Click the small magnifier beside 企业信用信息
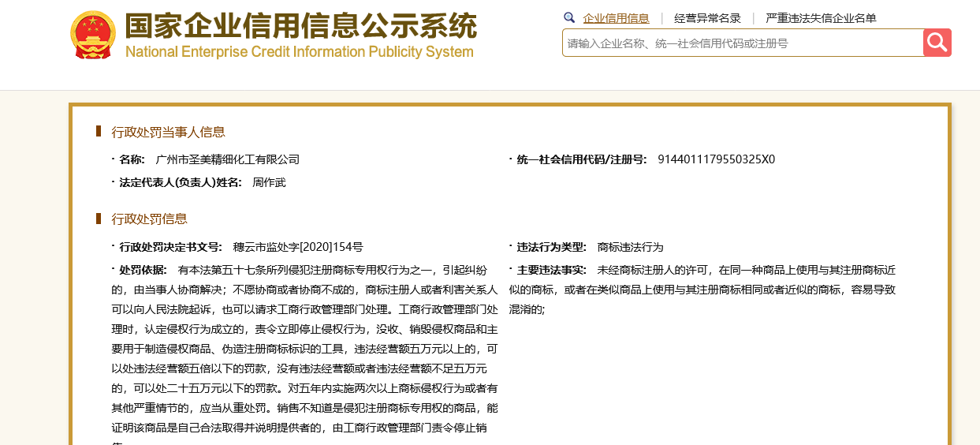Viewport: 980px width, 445px height. [569, 17]
